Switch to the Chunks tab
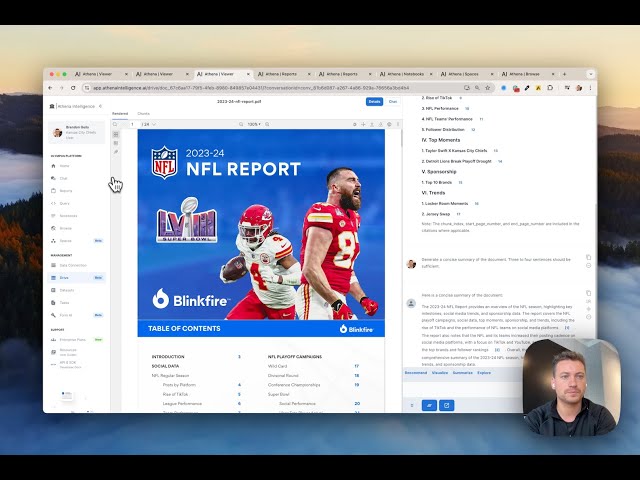This screenshot has height=480, width=640. pos(144,113)
